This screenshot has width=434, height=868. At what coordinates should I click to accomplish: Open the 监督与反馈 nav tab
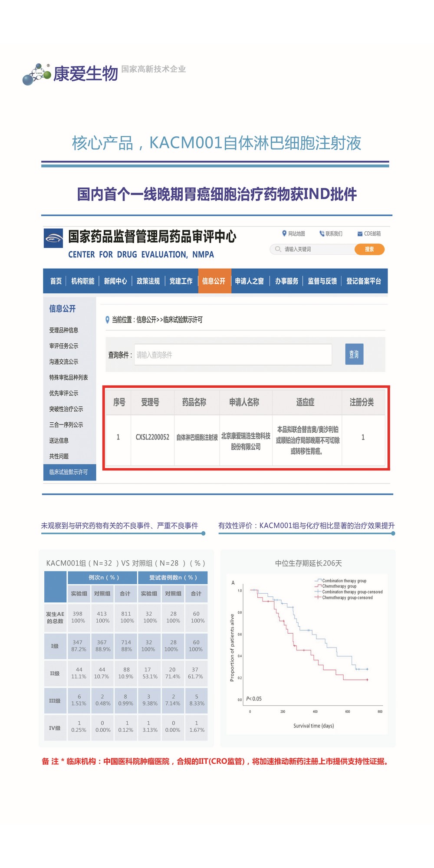(x=322, y=281)
